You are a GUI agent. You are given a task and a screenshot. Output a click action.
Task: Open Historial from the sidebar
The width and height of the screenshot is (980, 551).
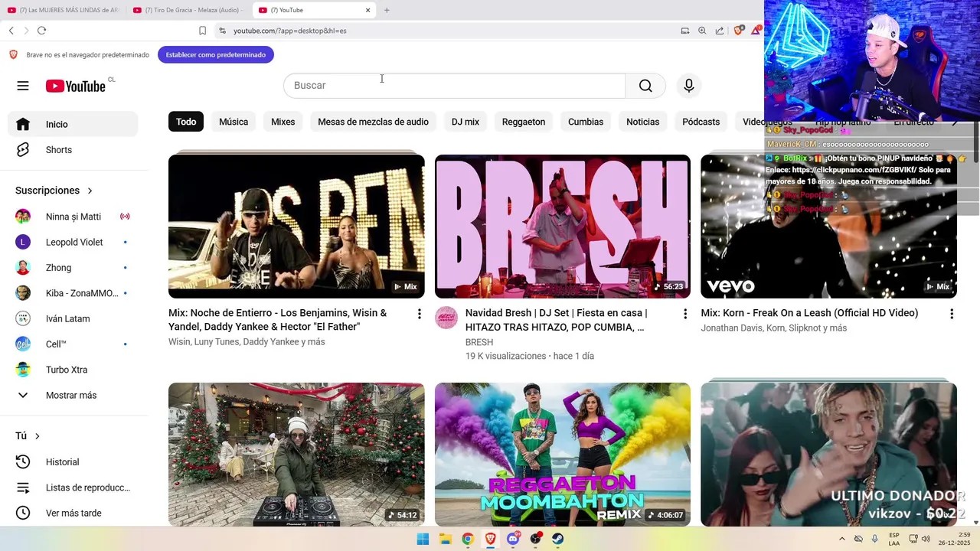coord(73,462)
